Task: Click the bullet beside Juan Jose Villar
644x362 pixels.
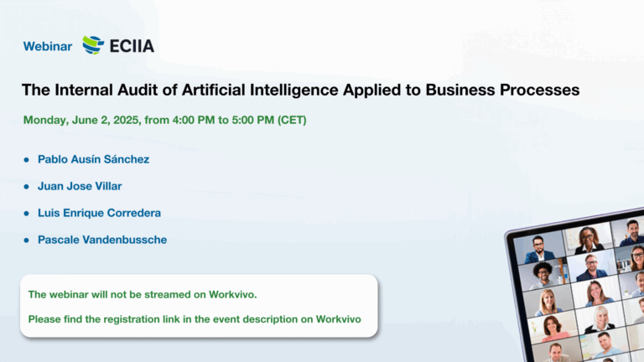Action: [26, 186]
